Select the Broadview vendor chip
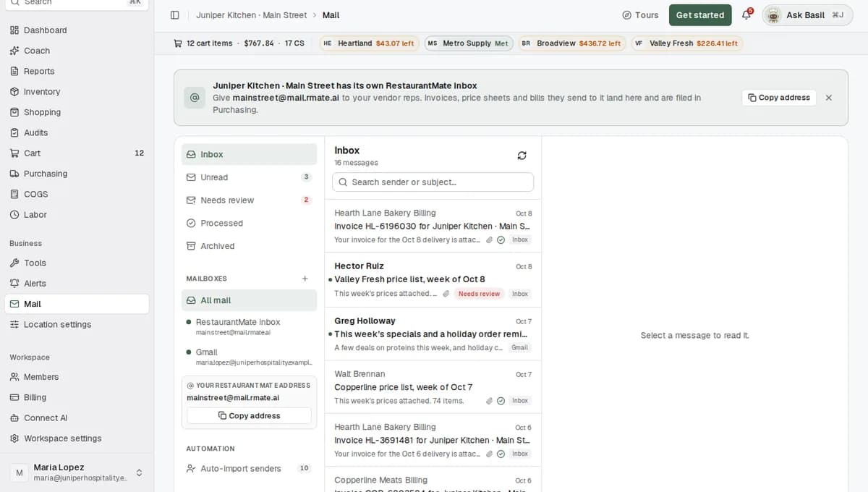The width and height of the screenshot is (868, 492). pyautogui.click(x=571, y=43)
